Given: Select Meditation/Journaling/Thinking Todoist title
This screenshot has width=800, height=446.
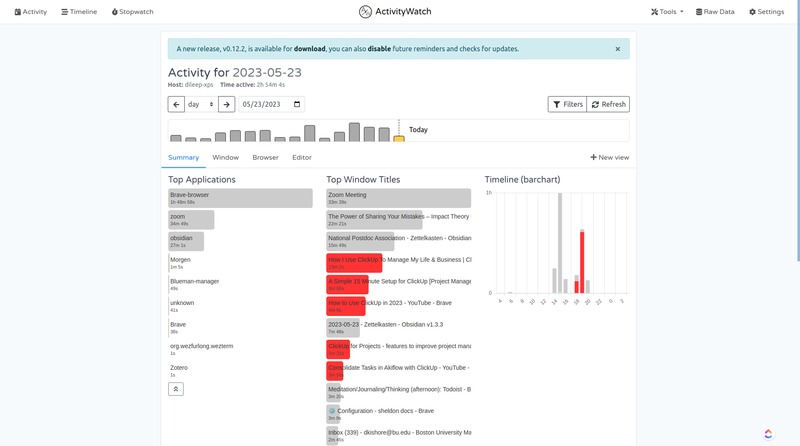Looking at the screenshot, I should [398, 392].
